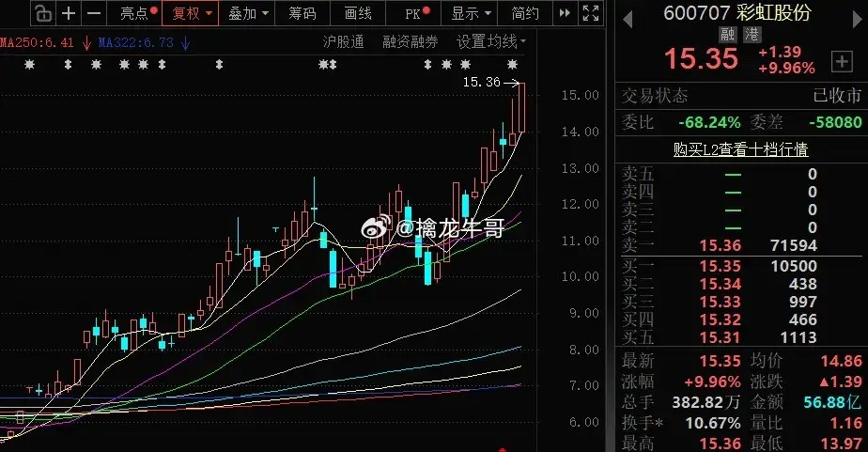Click the lock icon in the chart toolbar
This screenshot has height=452, width=868.
coord(42,13)
